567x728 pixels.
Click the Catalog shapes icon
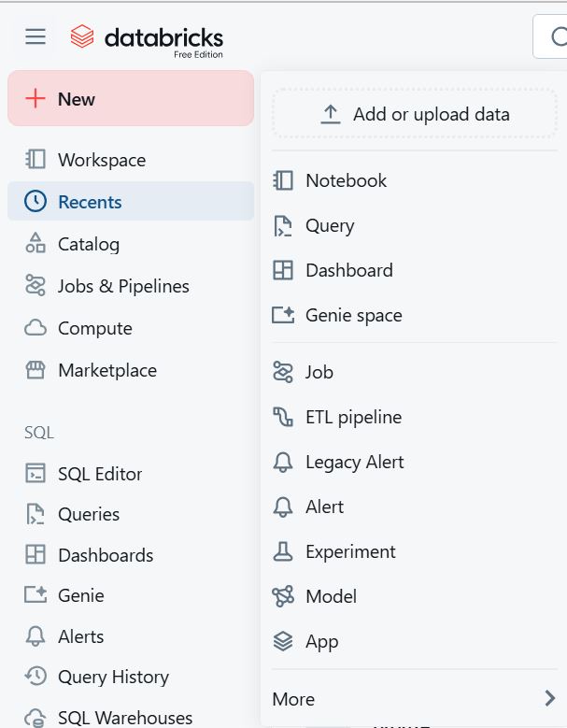coord(35,243)
